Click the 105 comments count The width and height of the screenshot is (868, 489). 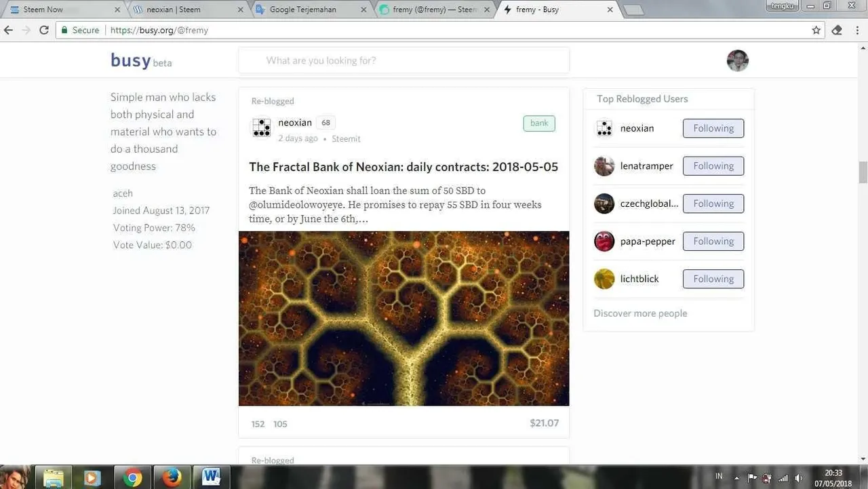(280, 424)
